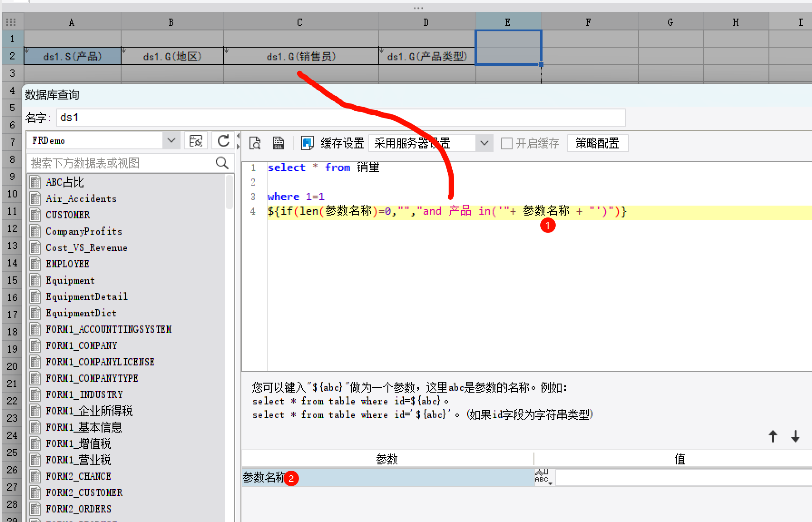Click the table icon beside FORM2_ORDERS

pos(35,509)
